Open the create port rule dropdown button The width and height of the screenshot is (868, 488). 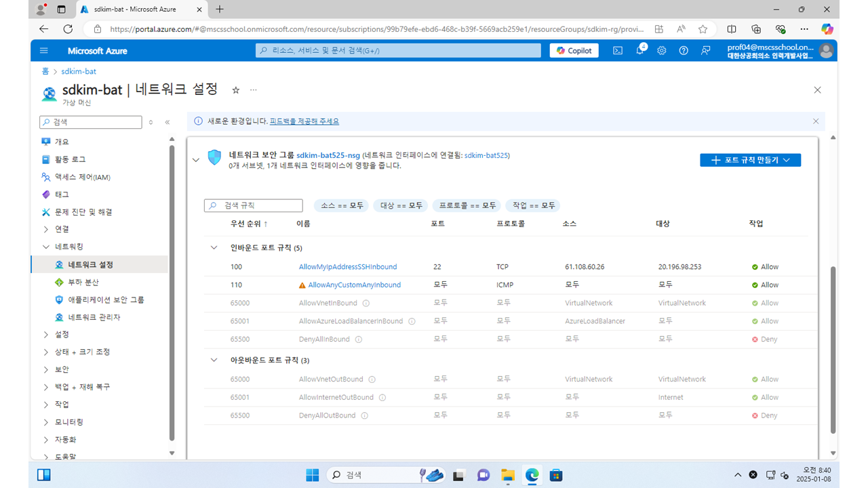click(751, 160)
